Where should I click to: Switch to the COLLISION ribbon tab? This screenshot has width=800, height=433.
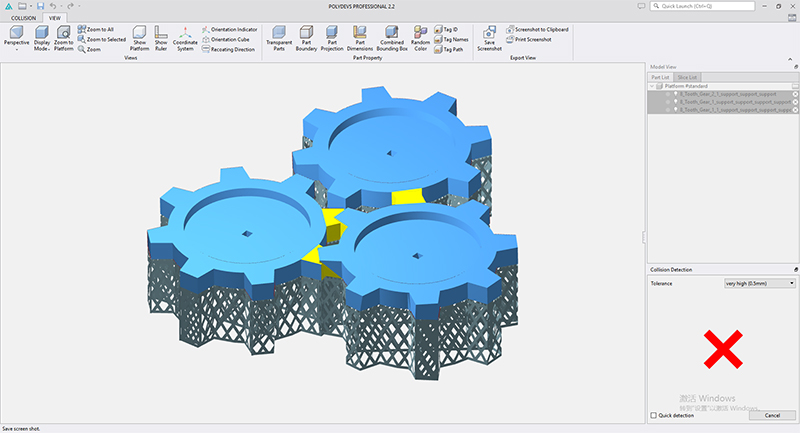[x=23, y=18]
